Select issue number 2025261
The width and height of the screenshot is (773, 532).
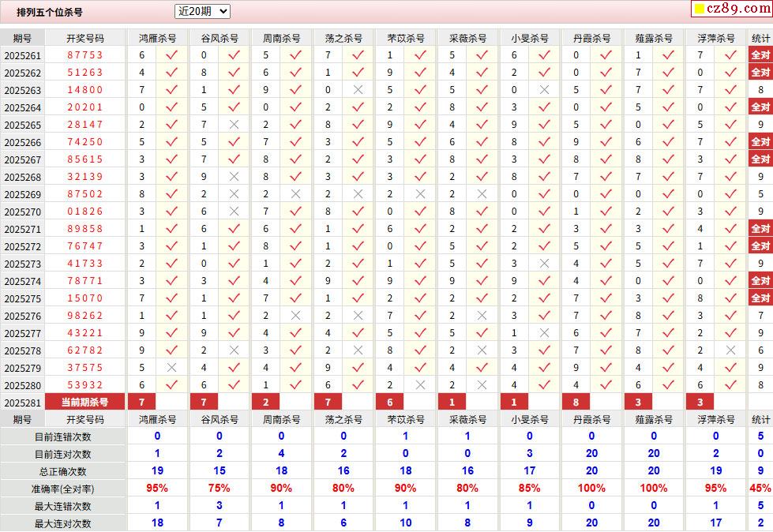pyautogui.click(x=23, y=56)
